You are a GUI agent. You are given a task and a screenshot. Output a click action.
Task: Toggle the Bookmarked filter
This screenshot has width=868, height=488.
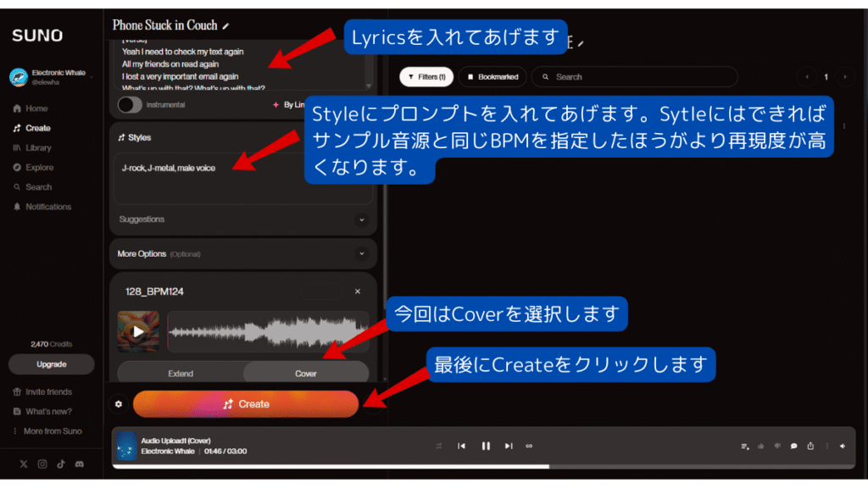[x=492, y=77]
